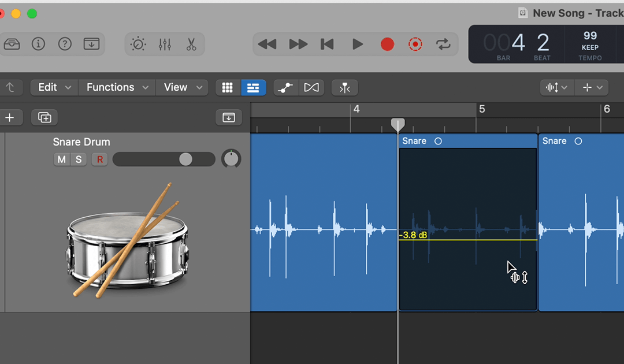Open the Library browser icon
Viewport: 624px width, 364px height.
point(12,44)
